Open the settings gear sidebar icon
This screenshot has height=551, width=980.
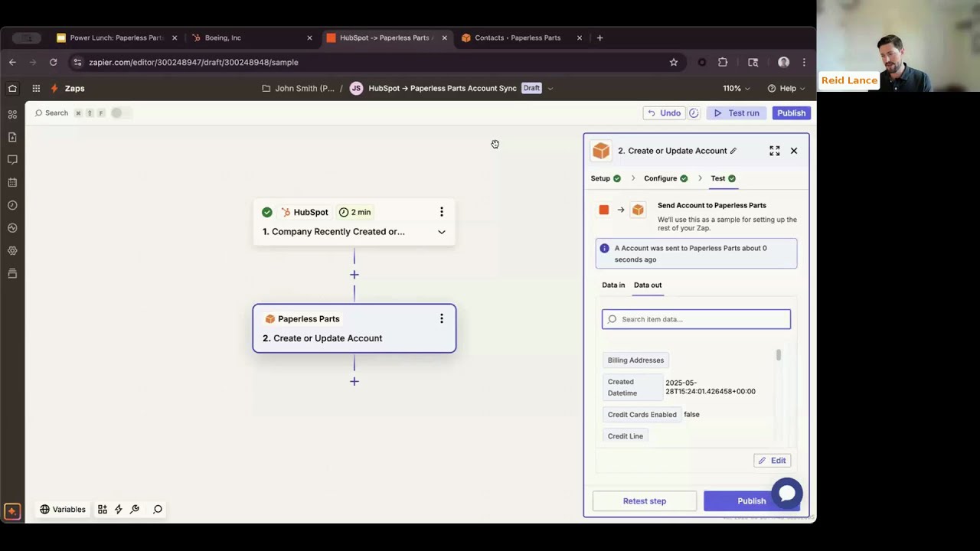pos(12,250)
